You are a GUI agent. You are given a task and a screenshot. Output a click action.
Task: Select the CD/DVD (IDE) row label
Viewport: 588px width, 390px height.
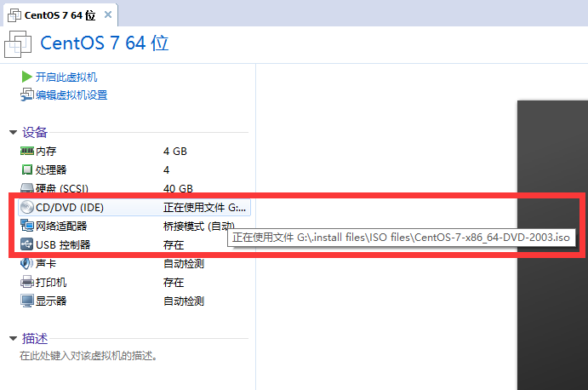(70, 207)
